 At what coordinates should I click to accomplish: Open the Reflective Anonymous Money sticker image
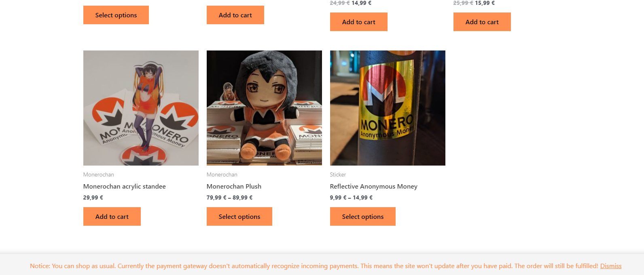[388, 108]
